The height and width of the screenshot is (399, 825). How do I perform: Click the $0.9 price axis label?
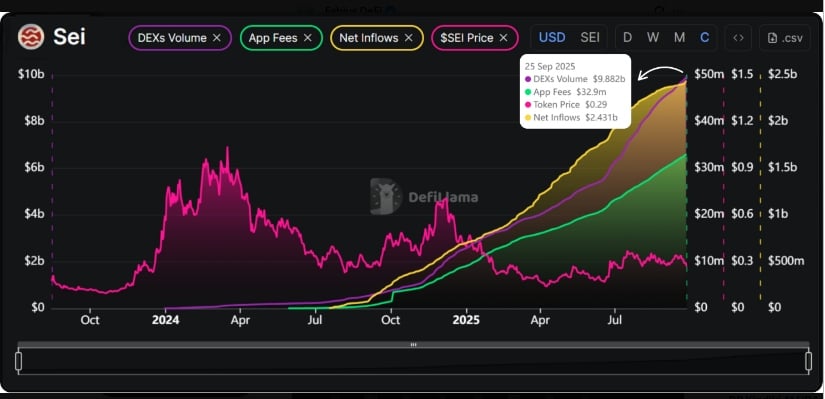pyautogui.click(x=742, y=167)
